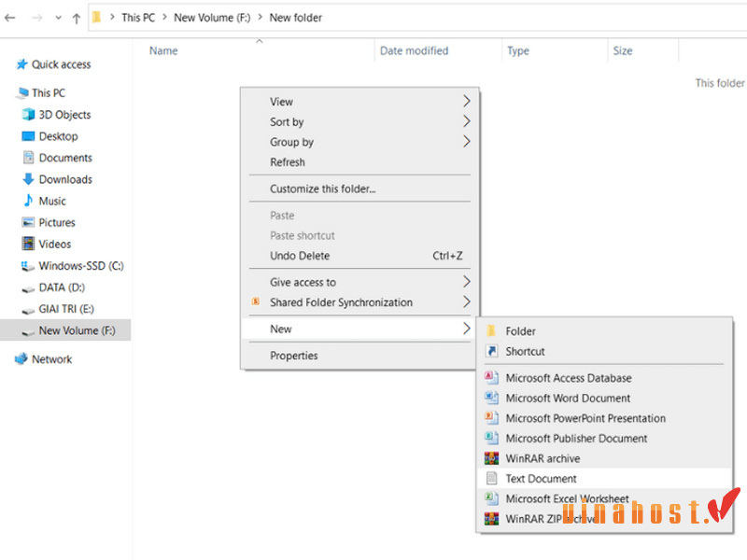Image resolution: width=747 pixels, height=560 pixels.
Task: Create a new Microsoft PowerPoint Presentation
Action: [604, 418]
